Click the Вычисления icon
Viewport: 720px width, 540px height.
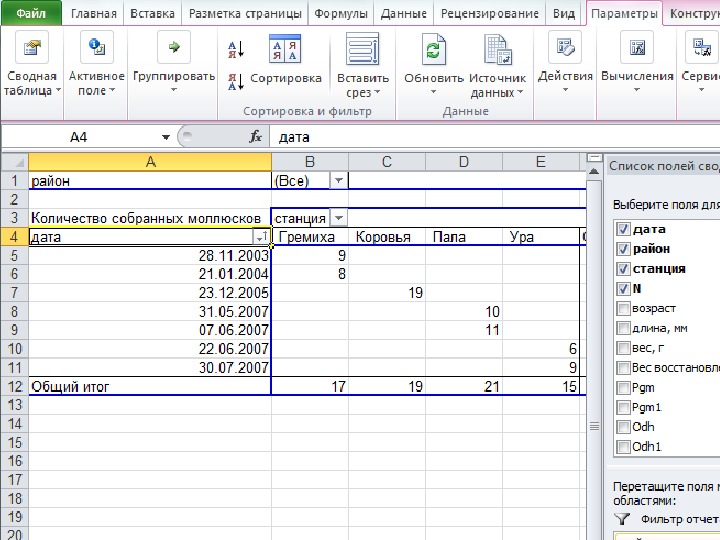click(x=636, y=50)
